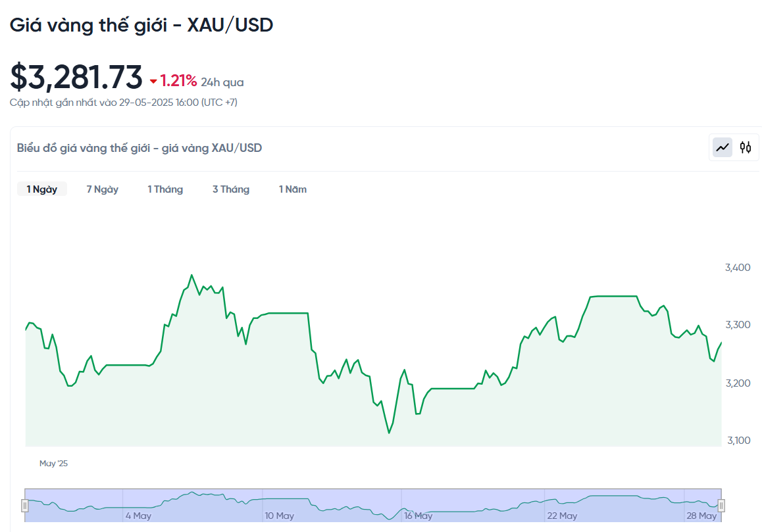
Task: Select 16 May on the navigator timeline
Action: coord(418,516)
